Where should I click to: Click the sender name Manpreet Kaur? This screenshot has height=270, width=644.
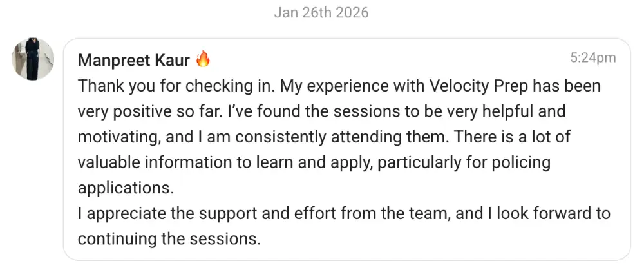tap(133, 60)
